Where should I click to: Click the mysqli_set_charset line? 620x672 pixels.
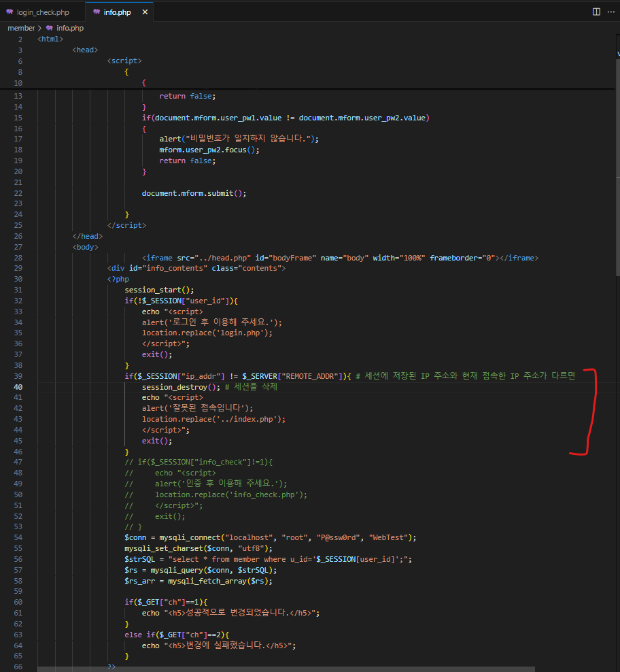(x=198, y=549)
